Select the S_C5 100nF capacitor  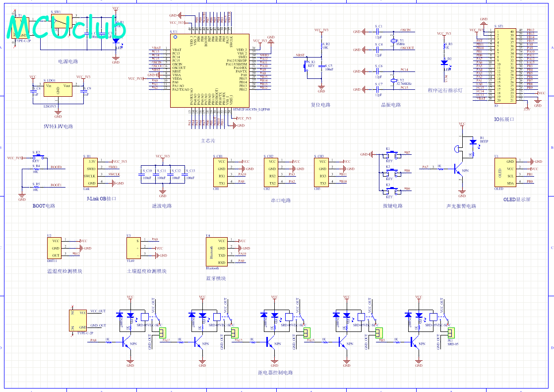(x=321, y=67)
